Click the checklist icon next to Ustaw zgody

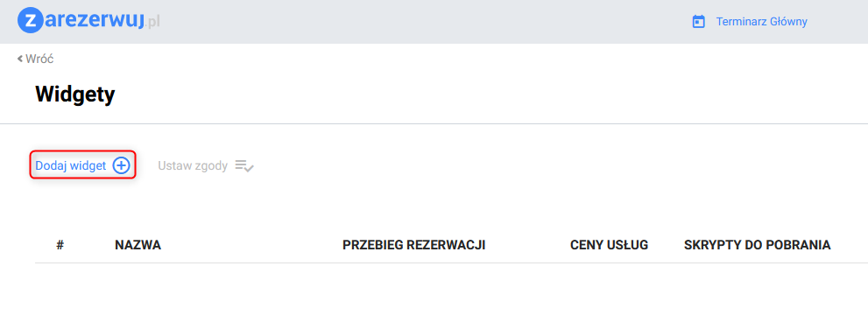tap(244, 165)
